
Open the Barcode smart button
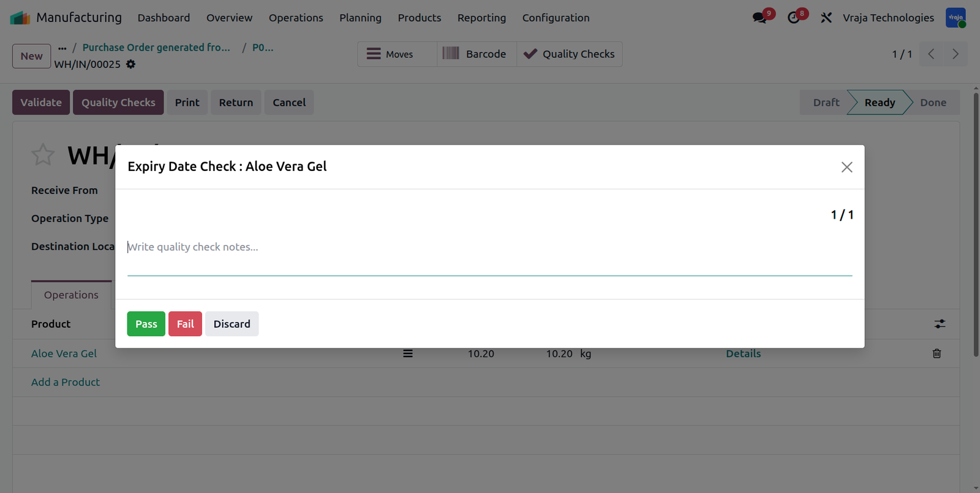(477, 54)
